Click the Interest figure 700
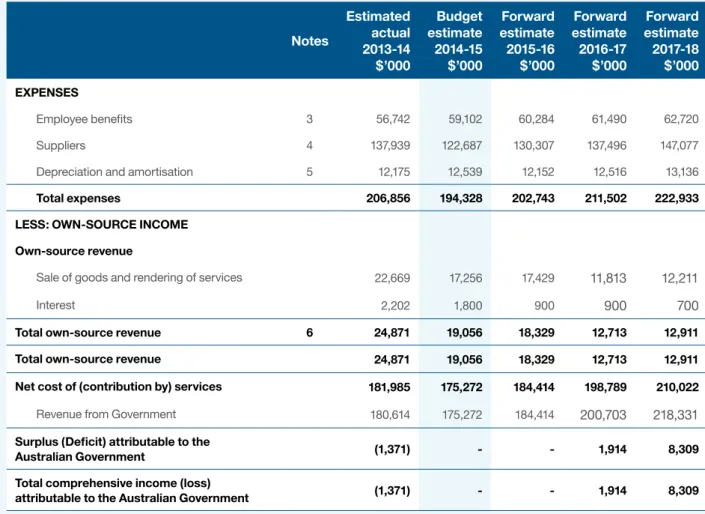This screenshot has height=514, width=705. (688, 306)
